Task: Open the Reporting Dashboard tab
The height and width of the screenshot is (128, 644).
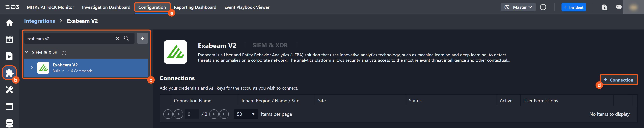Action: click(x=195, y=7)
